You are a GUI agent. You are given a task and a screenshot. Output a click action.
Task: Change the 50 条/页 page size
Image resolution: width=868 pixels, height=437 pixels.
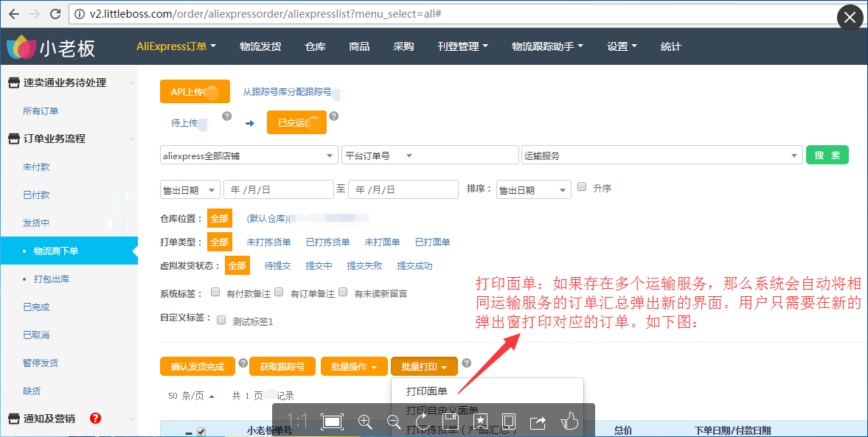(x=192, y=396)
